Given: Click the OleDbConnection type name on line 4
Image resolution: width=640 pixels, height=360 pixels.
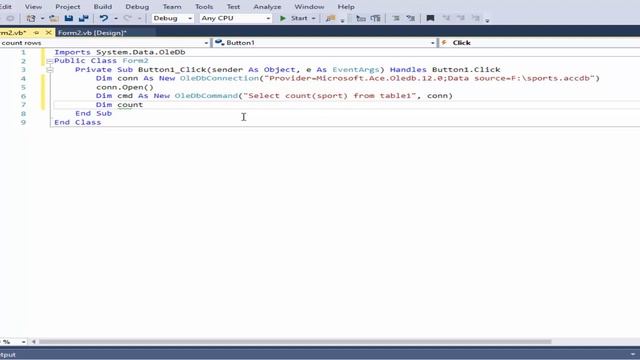Looking at the screenshot, I should [219, 78].
